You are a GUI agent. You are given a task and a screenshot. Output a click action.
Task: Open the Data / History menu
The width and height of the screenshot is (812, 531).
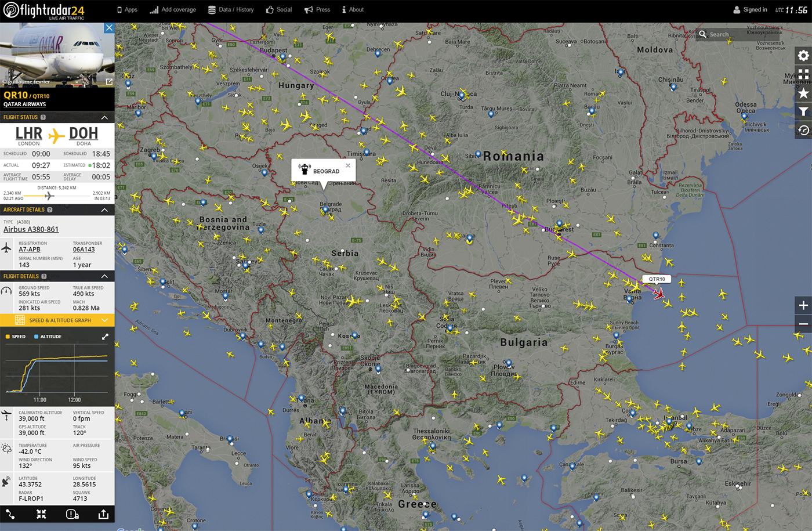point(231,10)
